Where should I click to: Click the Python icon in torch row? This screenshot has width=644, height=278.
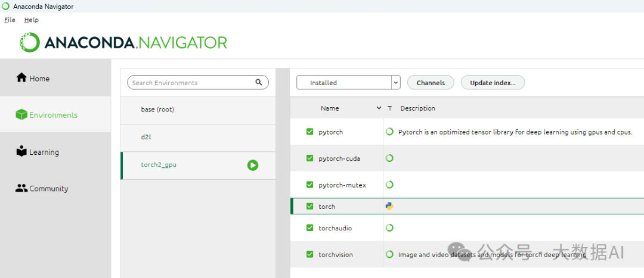[389, 206]
